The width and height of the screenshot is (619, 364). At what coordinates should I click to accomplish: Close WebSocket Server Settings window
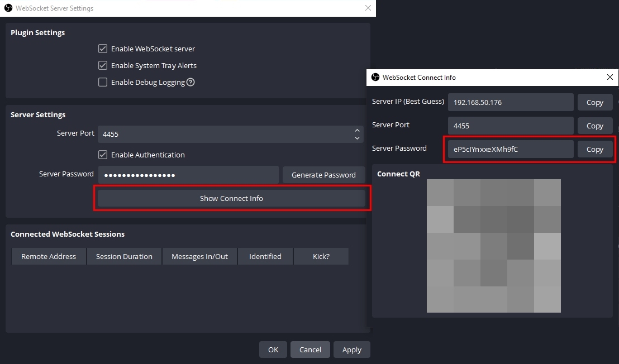(368, 8)
